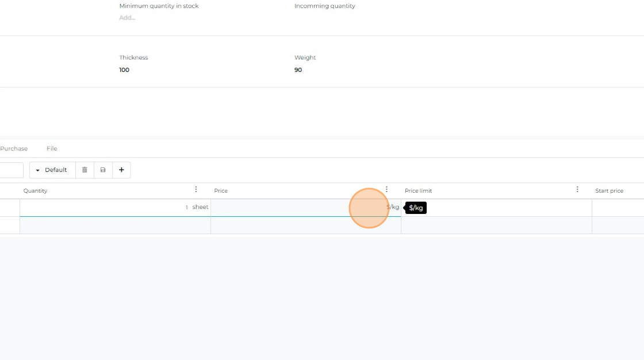Click the Thickness value 100

tap(124, 70)
